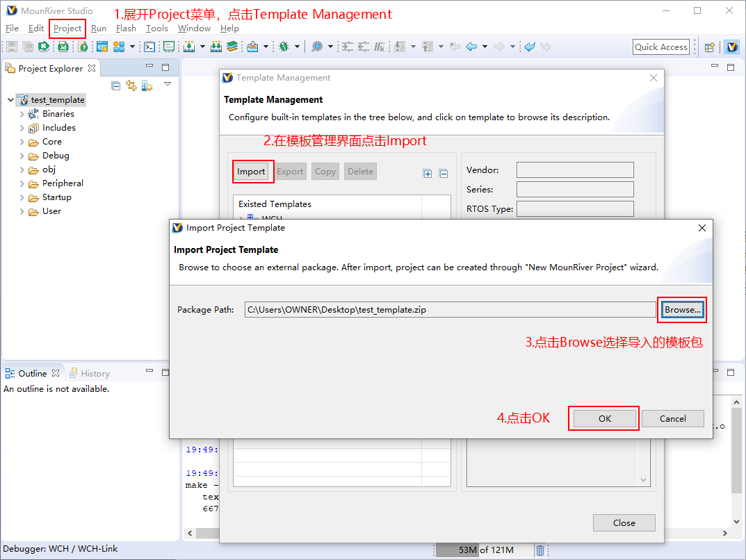Open the Run menu
The height and width of the screenshot is (560, 746).
click(99, 28)
